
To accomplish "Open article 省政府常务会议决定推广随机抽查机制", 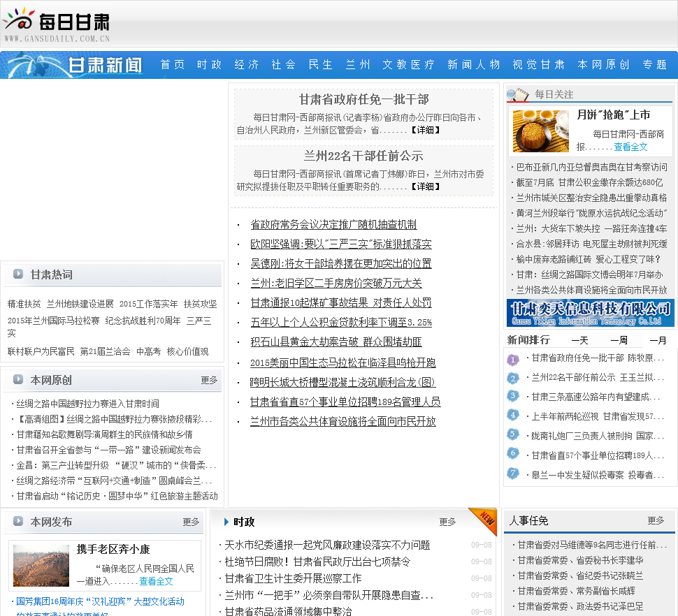I will (x=333, y=225).
